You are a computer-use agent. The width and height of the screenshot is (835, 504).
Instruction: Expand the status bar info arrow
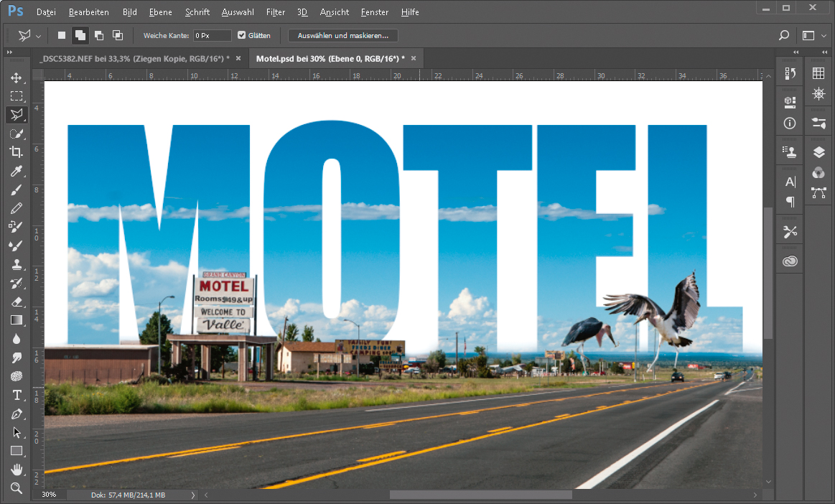[192, 495]
